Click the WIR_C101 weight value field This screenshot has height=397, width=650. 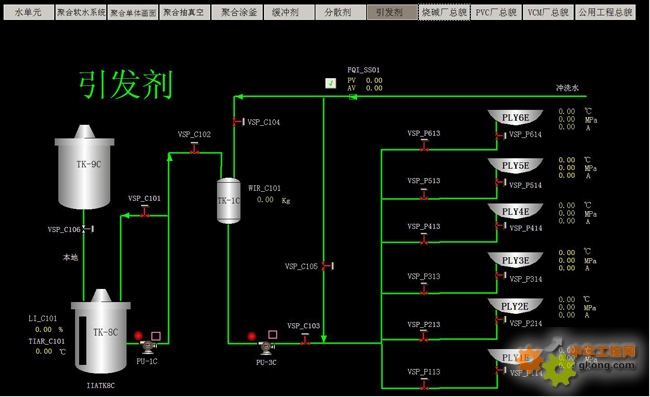[265, 200]
